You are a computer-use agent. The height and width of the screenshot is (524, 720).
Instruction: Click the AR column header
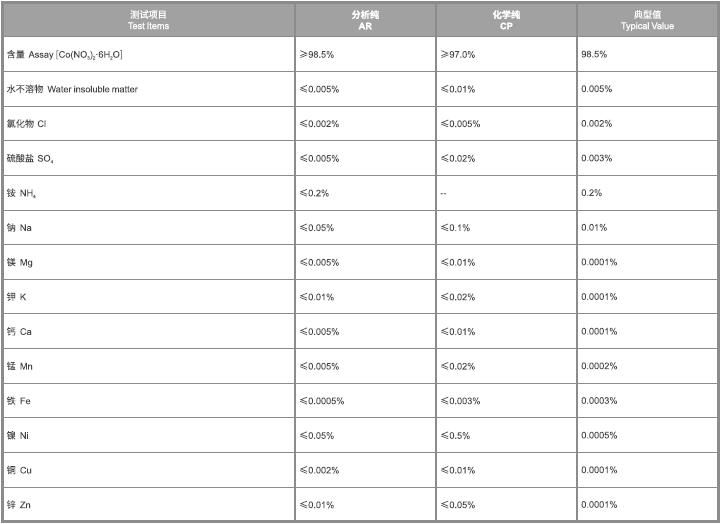click(365, 21)
